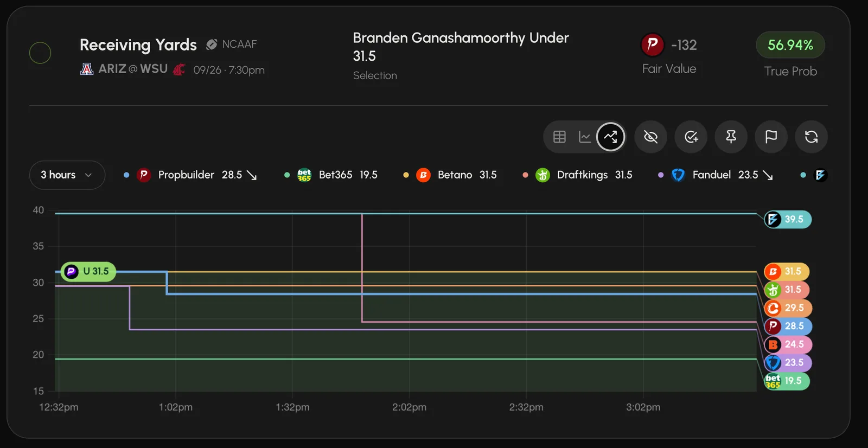Click the Propbuilder logo next to -132

click(x=653, y=44)
